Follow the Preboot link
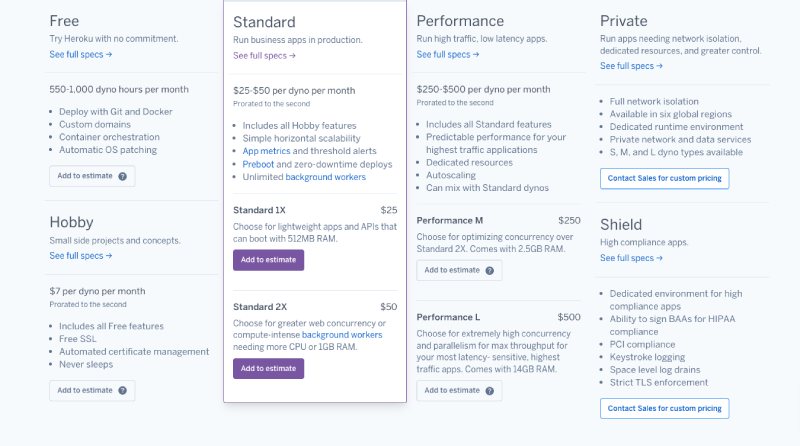 pos(258,164)
